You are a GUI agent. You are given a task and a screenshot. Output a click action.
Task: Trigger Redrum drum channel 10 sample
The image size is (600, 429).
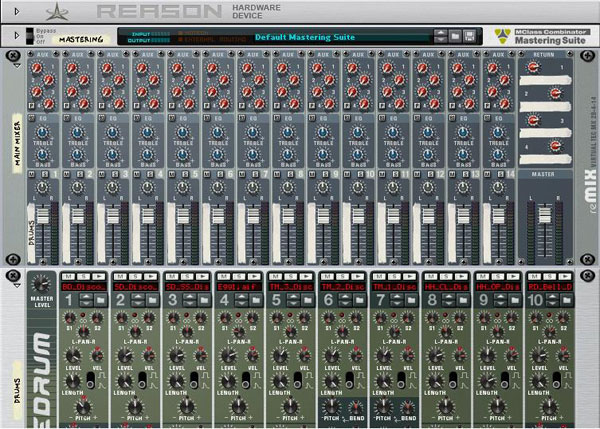pyautogui.click(x=565, y=276)
